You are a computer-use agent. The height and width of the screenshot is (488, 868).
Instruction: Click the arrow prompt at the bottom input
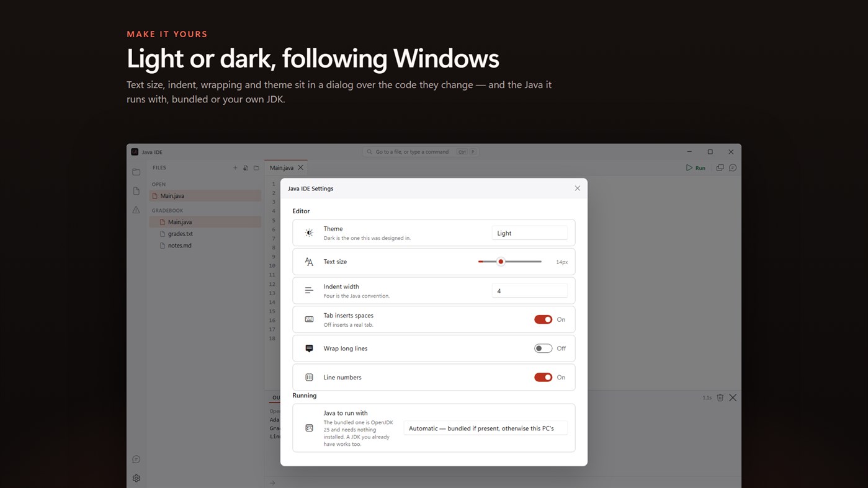coord(272,483)
